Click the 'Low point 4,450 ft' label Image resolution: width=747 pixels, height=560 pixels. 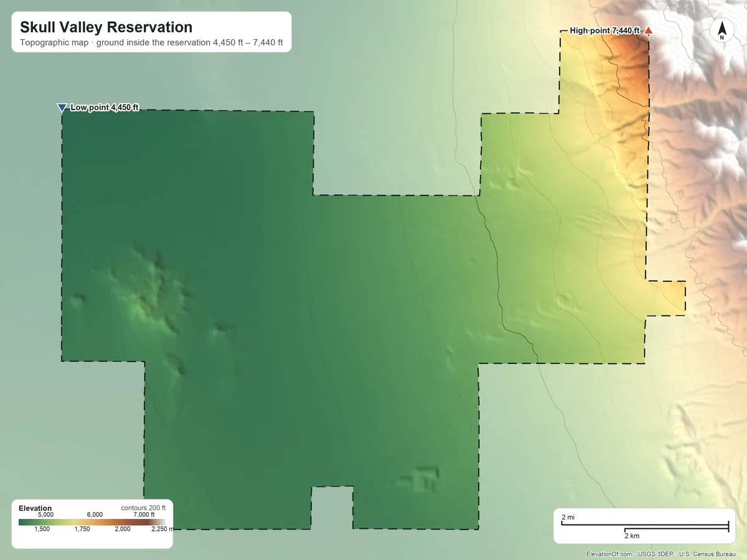click(x=104, y=108)
